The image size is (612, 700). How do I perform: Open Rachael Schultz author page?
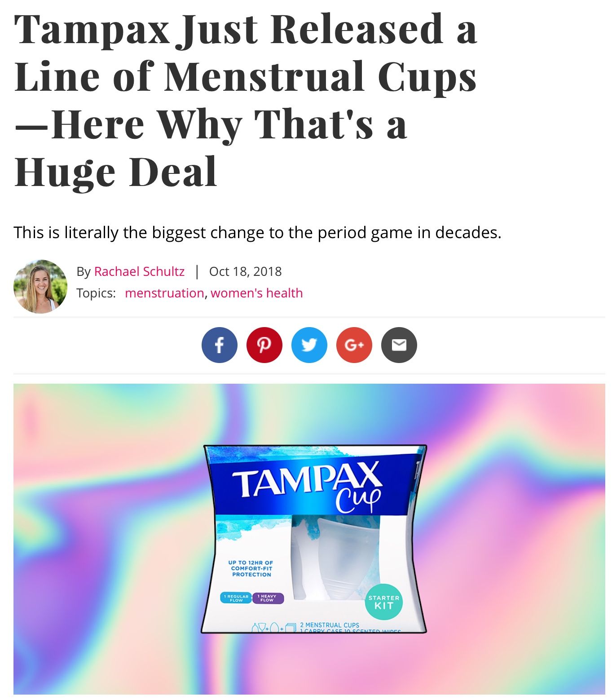139,271
